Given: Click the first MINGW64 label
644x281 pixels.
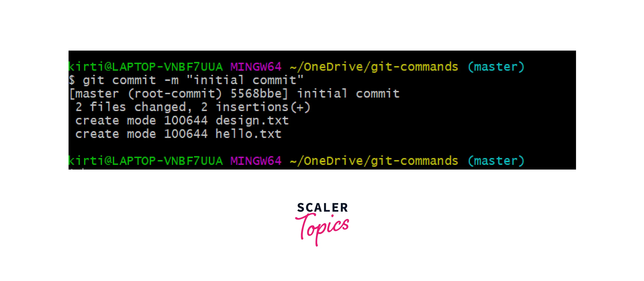Looking at the screenshot, I should pyautogui.click(x=256, y=67).
